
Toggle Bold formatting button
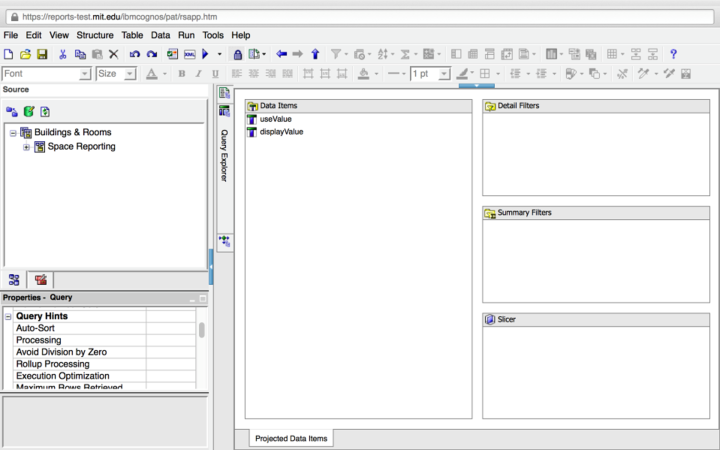181,74
